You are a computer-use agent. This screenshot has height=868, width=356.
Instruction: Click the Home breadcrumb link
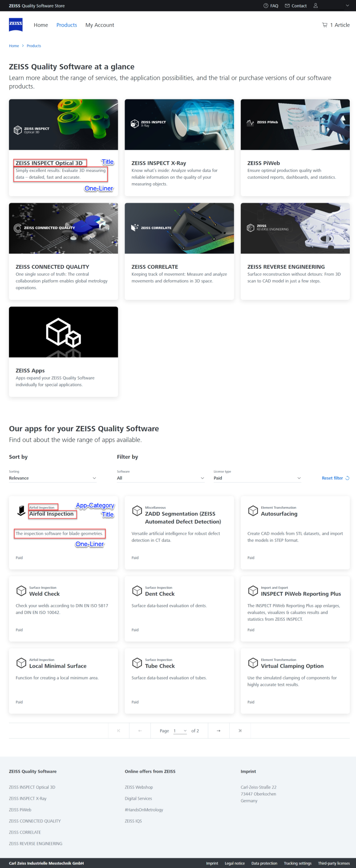(14, 46)
